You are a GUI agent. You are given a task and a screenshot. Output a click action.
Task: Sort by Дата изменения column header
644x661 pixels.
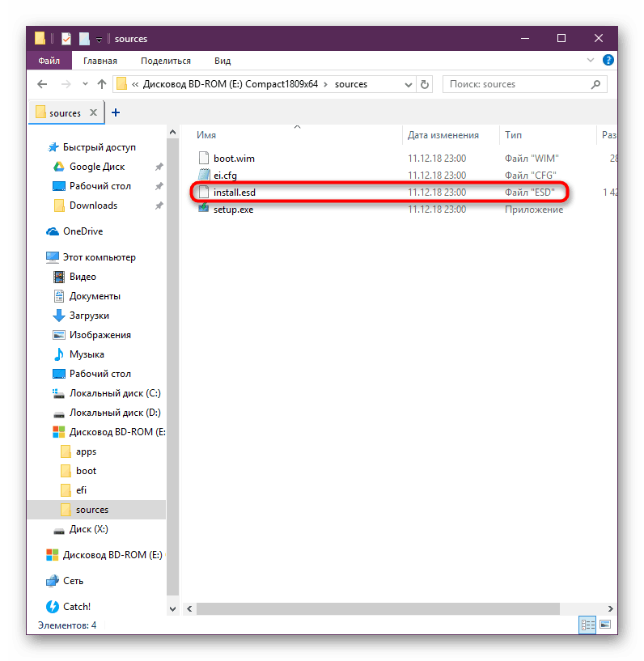[x=443, y=135]
